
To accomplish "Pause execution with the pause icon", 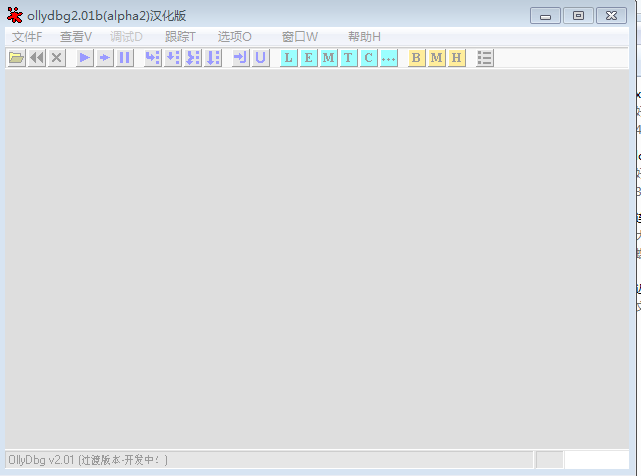I will point(125,58).
